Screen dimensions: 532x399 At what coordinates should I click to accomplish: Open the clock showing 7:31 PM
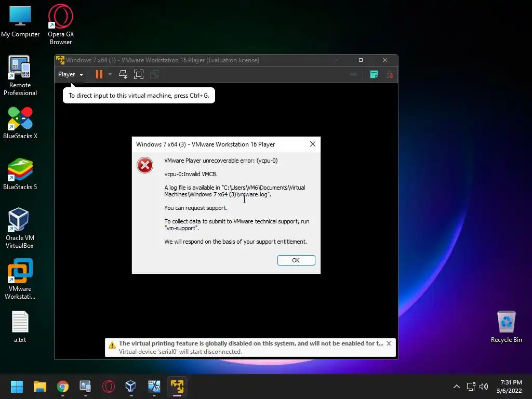[509, 387]
